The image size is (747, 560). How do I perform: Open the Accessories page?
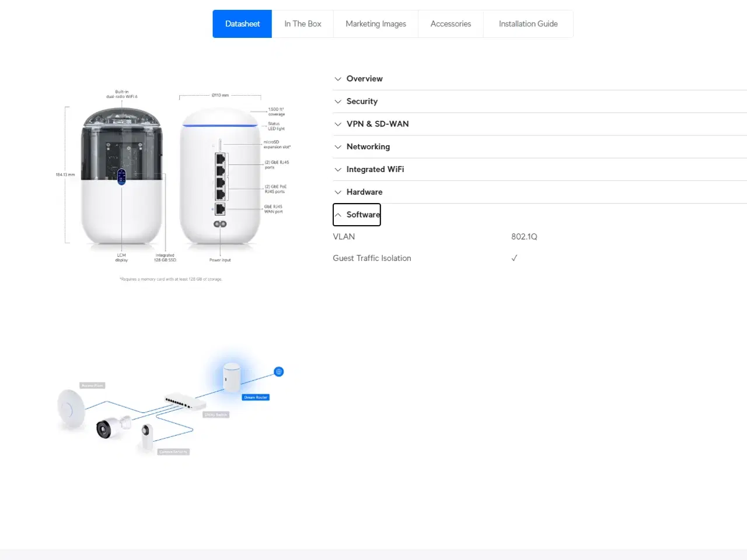[451, 23]
